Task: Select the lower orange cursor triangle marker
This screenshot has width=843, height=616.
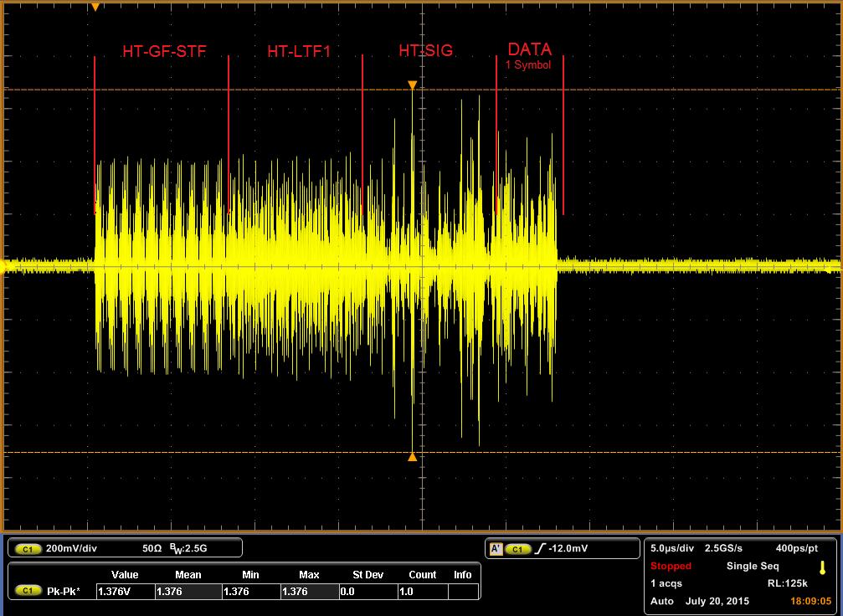Action: pyautogui.click(x=412, y=457)
